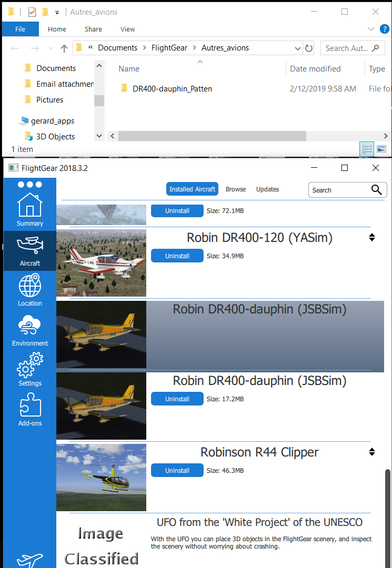Open the Share ribbon tab

pyautogui.click(x=93, y=29)
